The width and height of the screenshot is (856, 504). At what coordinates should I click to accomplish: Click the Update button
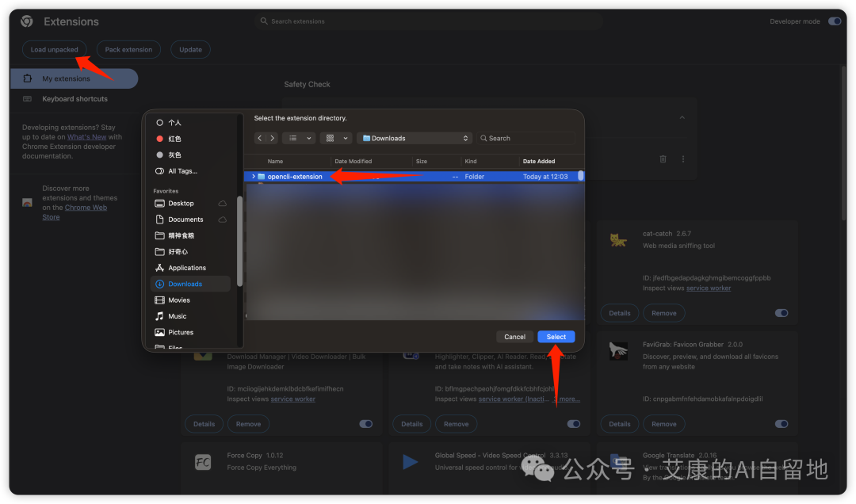tap(190, 50)
